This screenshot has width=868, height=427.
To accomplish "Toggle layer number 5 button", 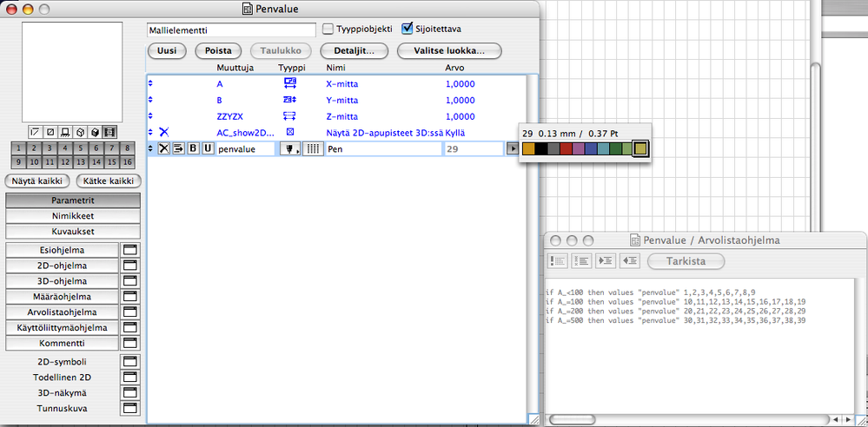I will [80, 148].
